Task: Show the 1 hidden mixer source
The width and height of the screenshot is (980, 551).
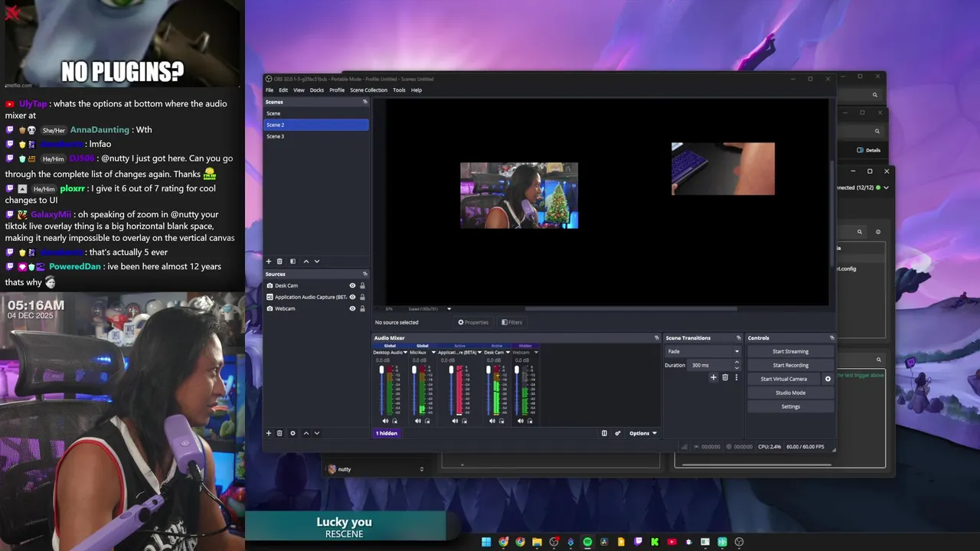Action: point(387,433)
